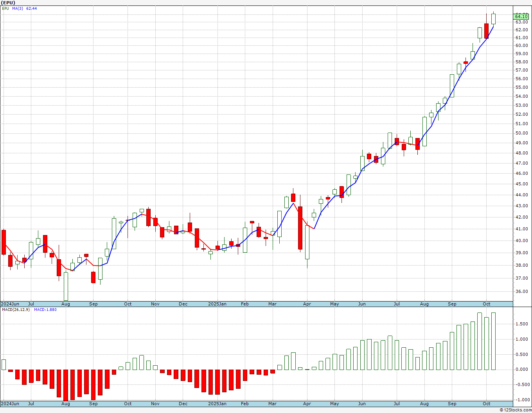532x413 pixels.
Task: Click "Dec" on the MACD panel date axis
Action: (183, 404)
